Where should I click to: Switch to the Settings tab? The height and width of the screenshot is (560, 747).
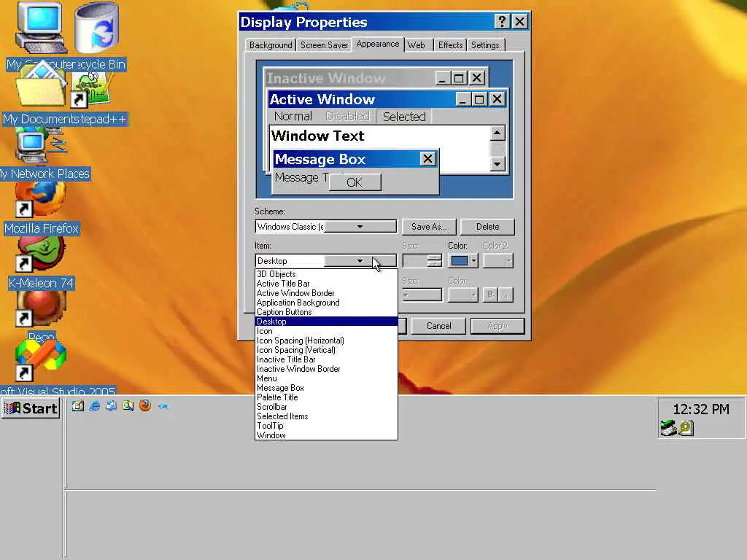[x=485, y=44]
